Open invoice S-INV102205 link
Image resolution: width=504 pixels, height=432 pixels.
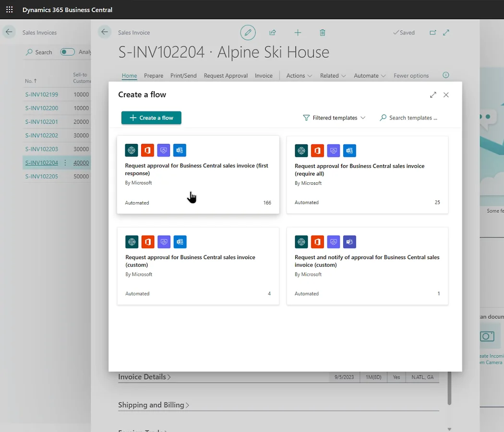(x=42, y=177)
